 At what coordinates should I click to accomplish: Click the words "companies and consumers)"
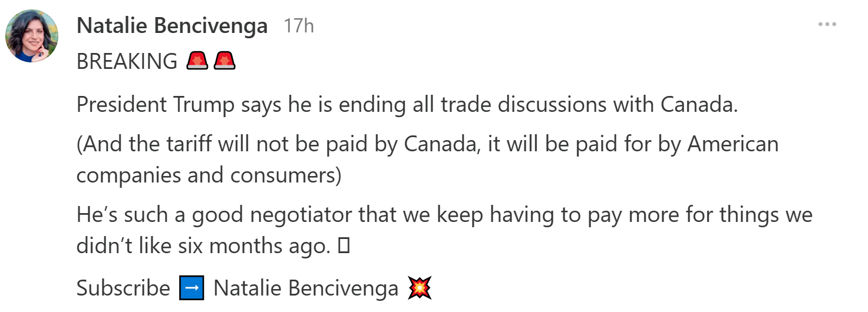click(209, 175)
